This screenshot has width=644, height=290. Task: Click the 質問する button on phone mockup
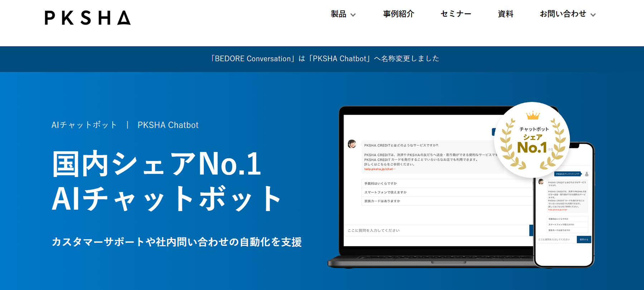[584, 240]
